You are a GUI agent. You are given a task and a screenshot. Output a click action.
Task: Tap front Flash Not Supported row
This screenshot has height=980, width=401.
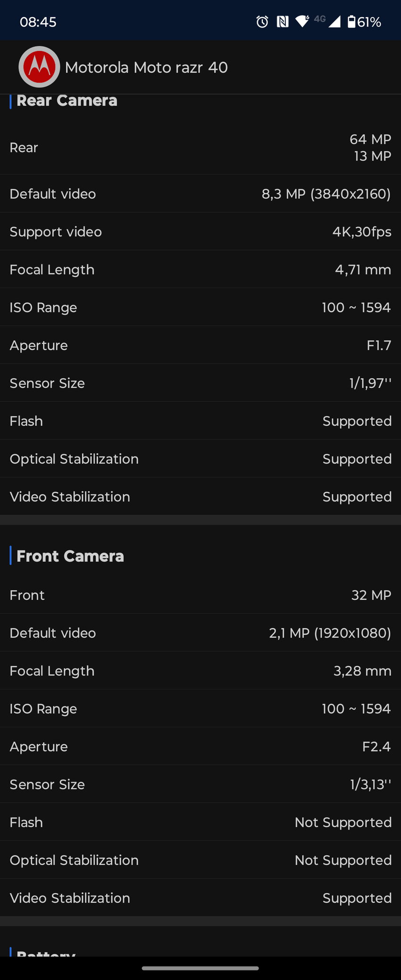click(200, 822)
